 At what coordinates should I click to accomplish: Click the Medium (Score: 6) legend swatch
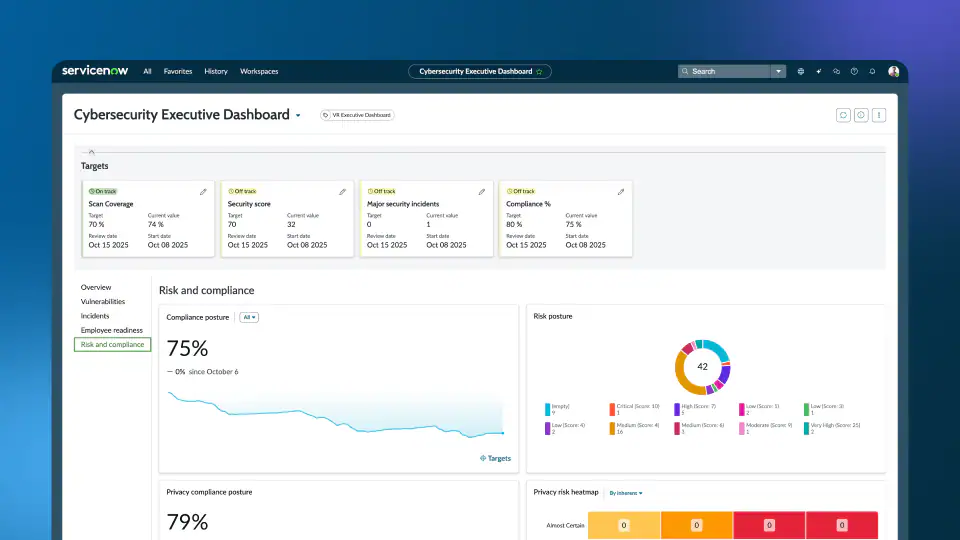pyautogui.click(x=677, y=429)
